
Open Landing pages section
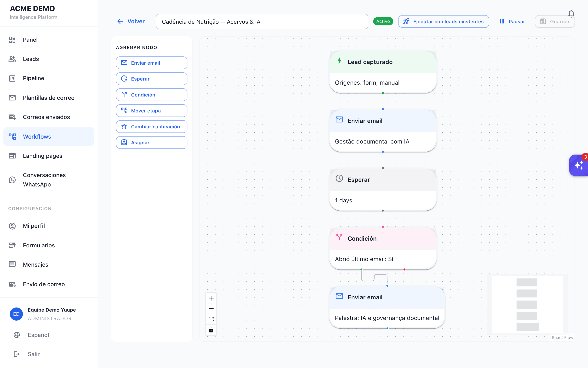[x=49, y=156]
